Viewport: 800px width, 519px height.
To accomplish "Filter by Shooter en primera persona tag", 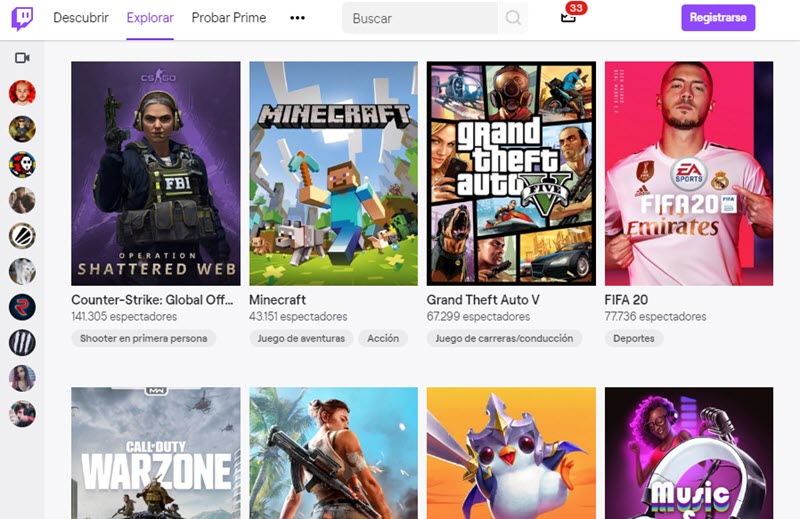I will point(144,338).
